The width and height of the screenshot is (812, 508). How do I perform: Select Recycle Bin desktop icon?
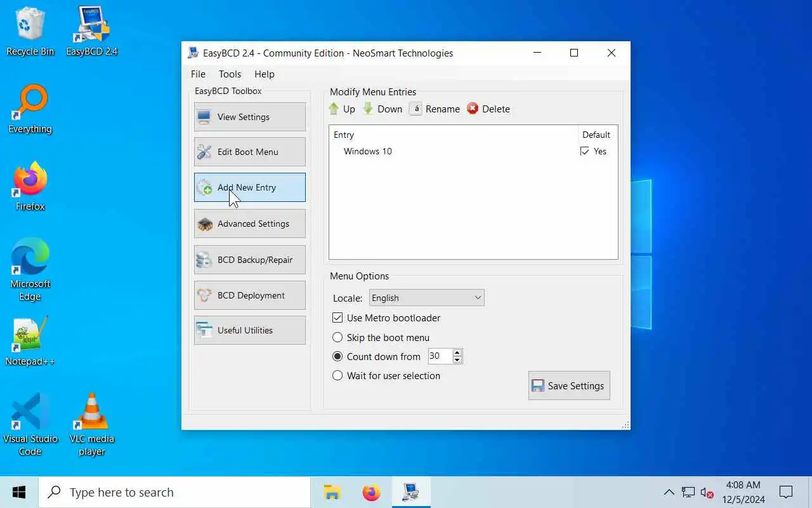[x=30, y=32]
